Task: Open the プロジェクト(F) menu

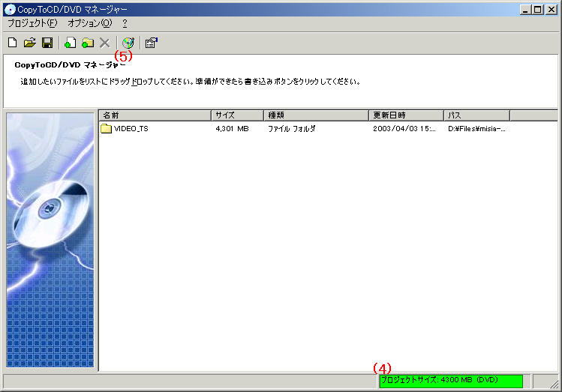Action: click(32, 23)
